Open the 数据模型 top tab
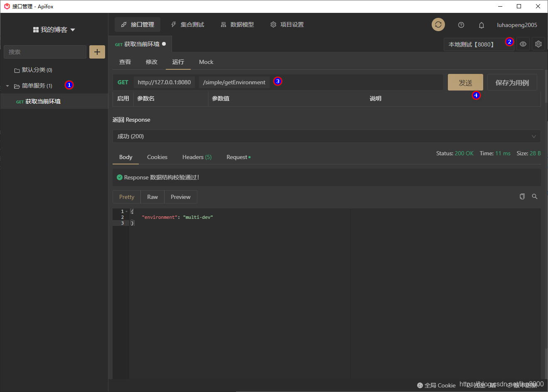 point(237,24)
